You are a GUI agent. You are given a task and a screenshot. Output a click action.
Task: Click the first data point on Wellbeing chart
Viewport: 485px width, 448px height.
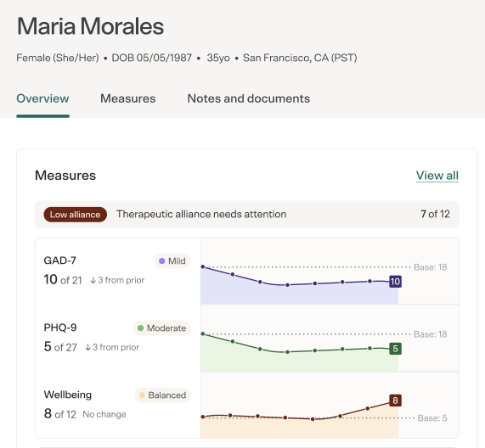203,417
